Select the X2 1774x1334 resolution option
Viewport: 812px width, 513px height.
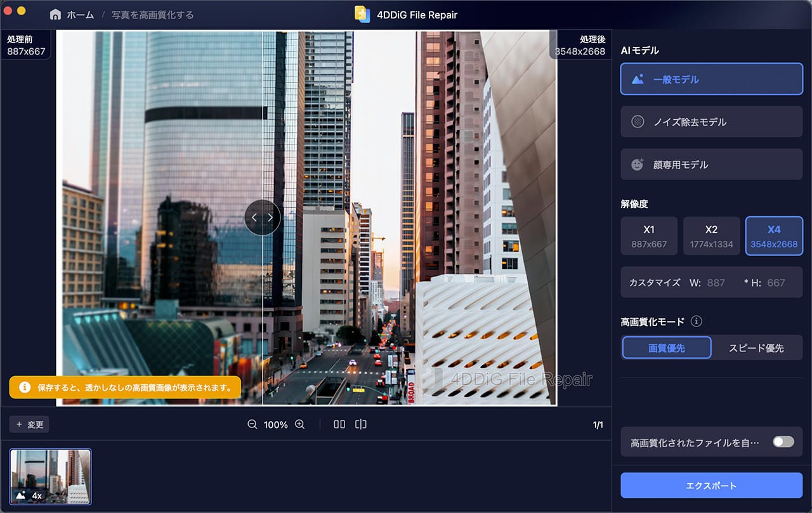[x=711, y=235]
